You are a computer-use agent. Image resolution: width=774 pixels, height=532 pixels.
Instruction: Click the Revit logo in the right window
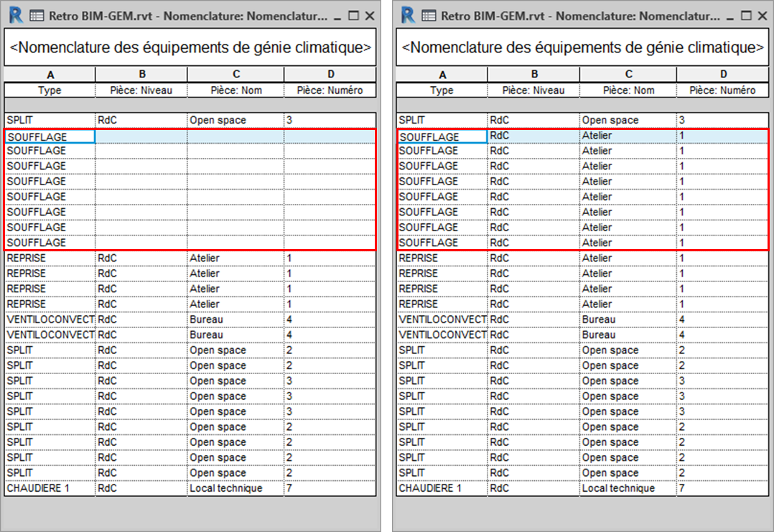[x=407, y=15]
